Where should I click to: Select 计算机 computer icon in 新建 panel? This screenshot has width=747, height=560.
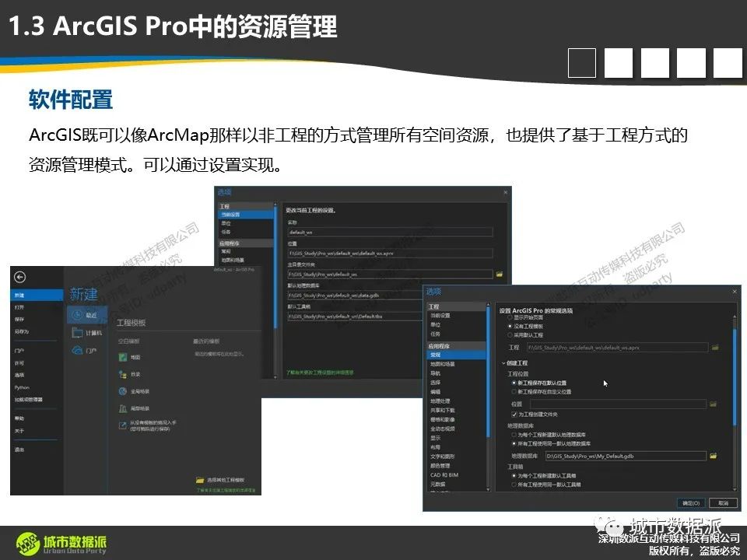[x=77, y=332]
